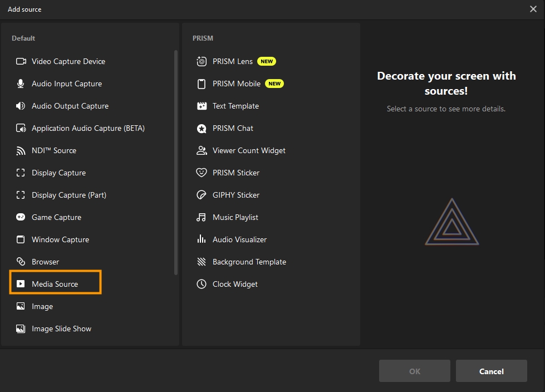Select the Game Capture gamepad icon

click(x=21, y=217)
